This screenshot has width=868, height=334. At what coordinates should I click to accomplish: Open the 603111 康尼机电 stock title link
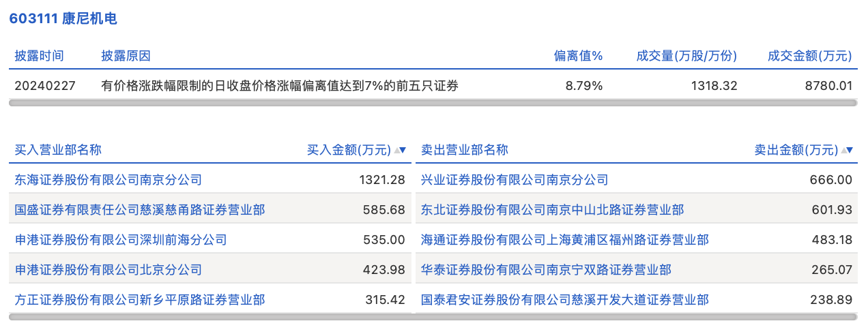coord(63,18)
